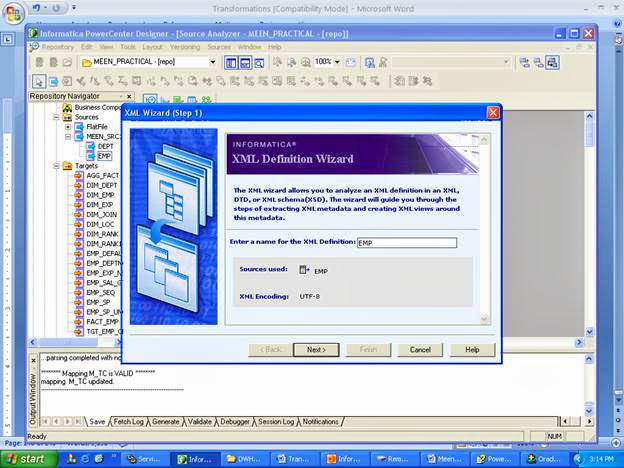
Task: Switch to the Notifications tab
Action: [x=321, y=421]
